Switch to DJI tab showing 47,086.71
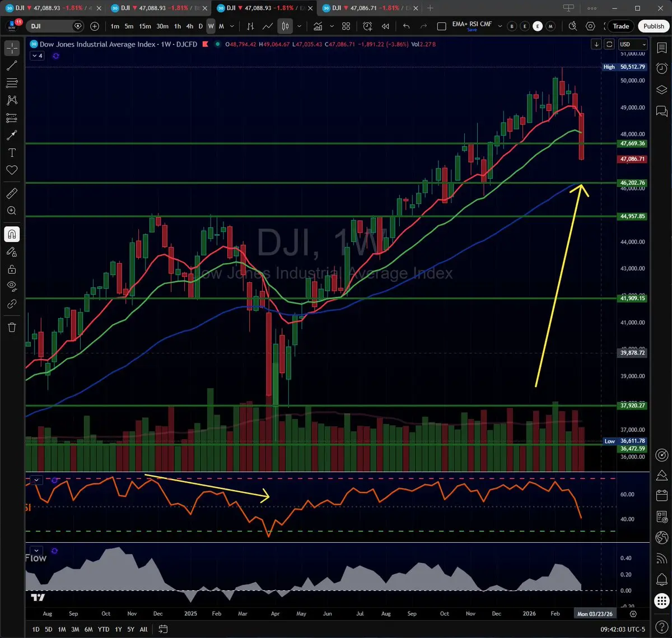Screen dimensions: 672x638 pyautogui.click(x=370, y=8)
